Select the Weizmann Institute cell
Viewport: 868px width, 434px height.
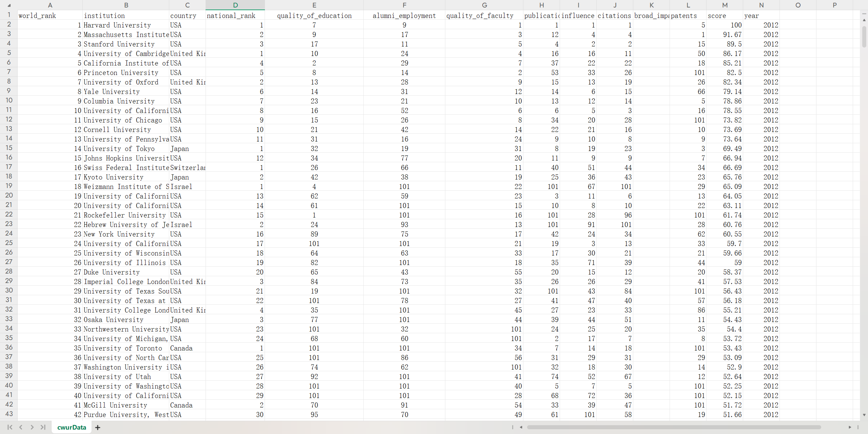coord(126,187)
